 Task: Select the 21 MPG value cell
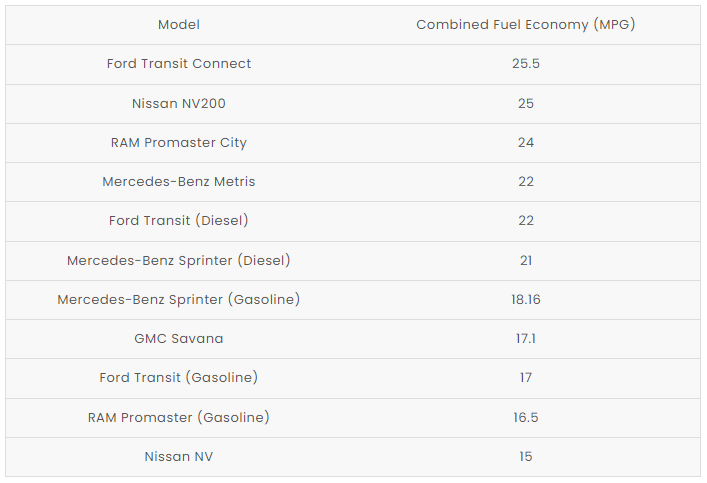(526, 260)
